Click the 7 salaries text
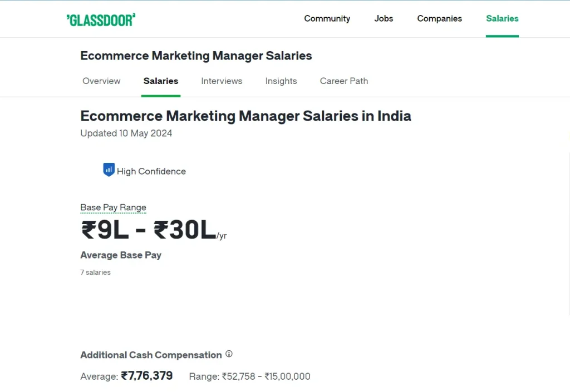The height and width of the screenshot is (392, 570). (95, 272)
